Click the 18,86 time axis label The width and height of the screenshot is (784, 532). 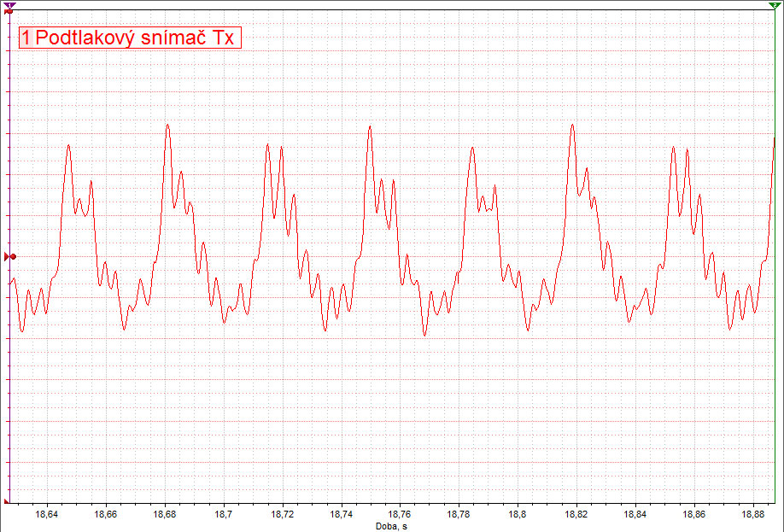(x=694, y=515)
